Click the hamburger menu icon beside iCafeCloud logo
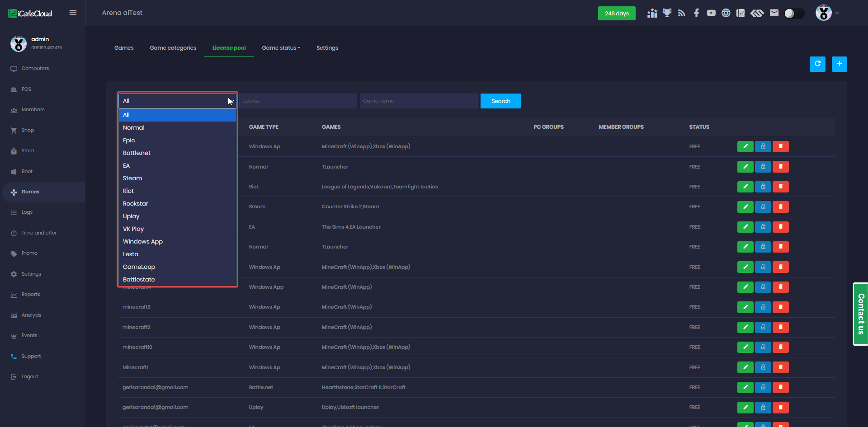This screenshot has width=868, height=427. 73,13
